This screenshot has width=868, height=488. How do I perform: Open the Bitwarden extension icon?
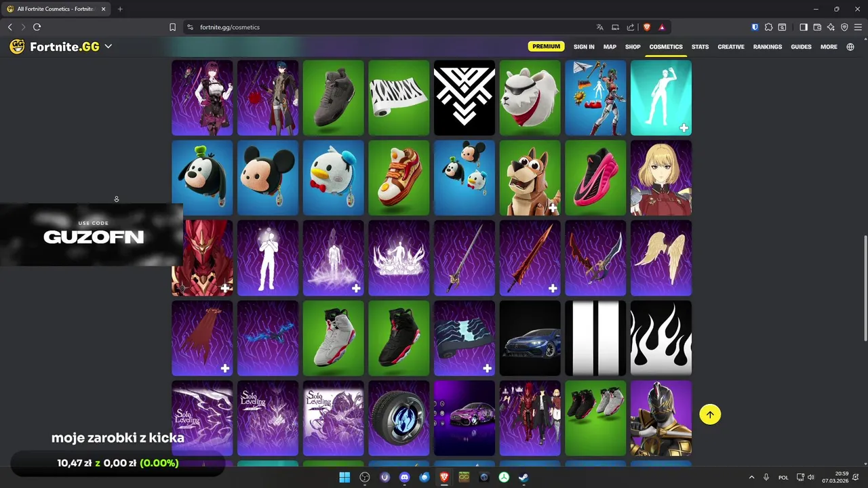[x=755, y=27]
